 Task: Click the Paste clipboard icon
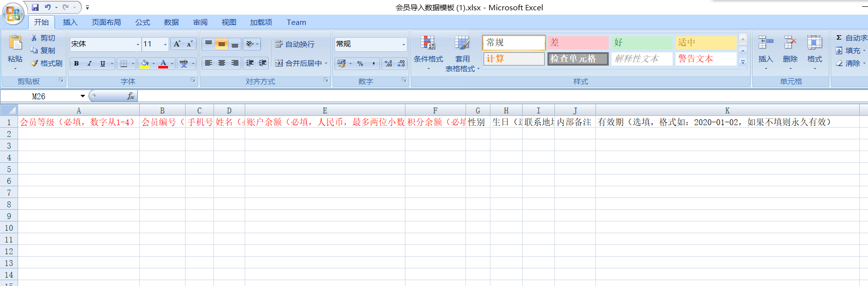[15, 43]
